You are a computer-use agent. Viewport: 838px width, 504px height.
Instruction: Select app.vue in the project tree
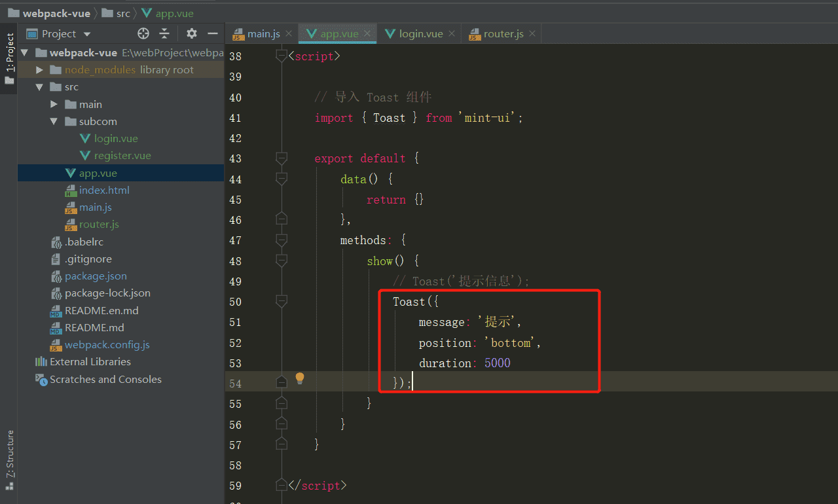pos(98,173)
